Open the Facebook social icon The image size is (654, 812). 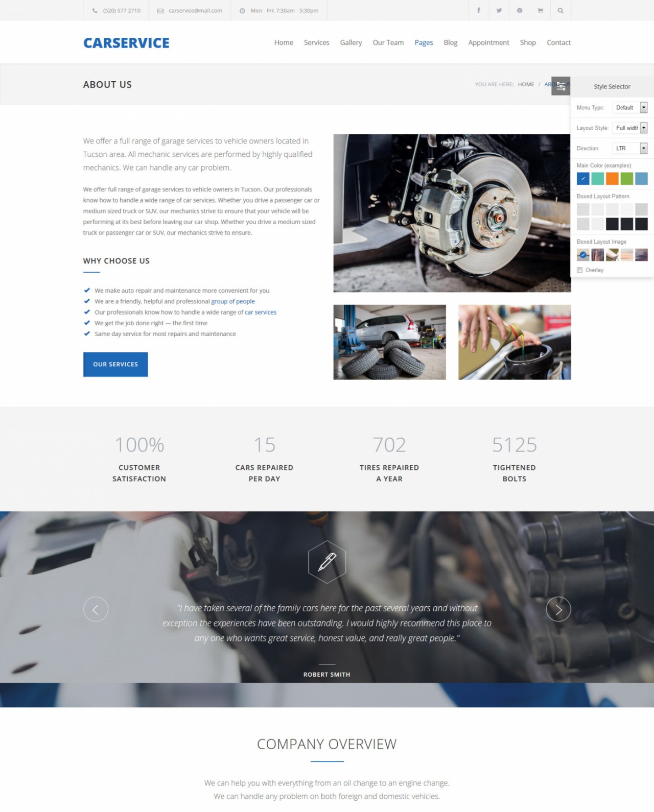tap(479, 10)
